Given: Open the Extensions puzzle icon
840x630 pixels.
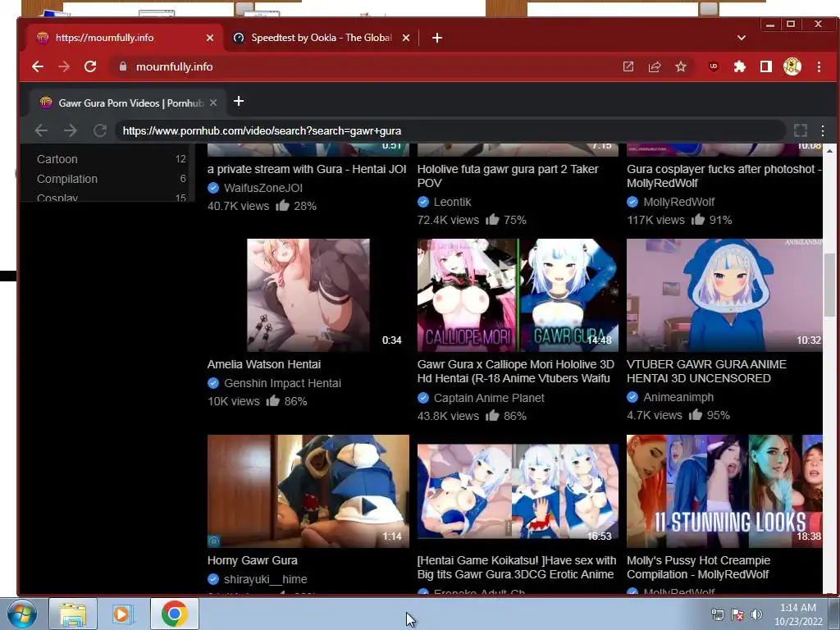Looking at the screenshot, I should (740, 66).
